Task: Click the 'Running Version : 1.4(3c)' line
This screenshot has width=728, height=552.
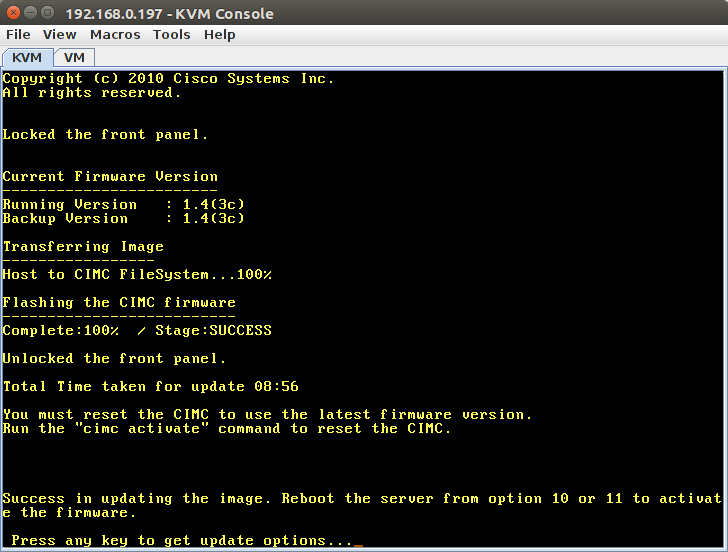Action: (124, 204)
